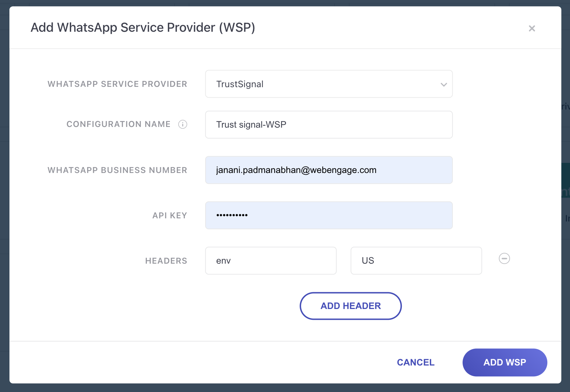The image size is (570, 392).
Task: Remove the env header row
Action: 504,258
